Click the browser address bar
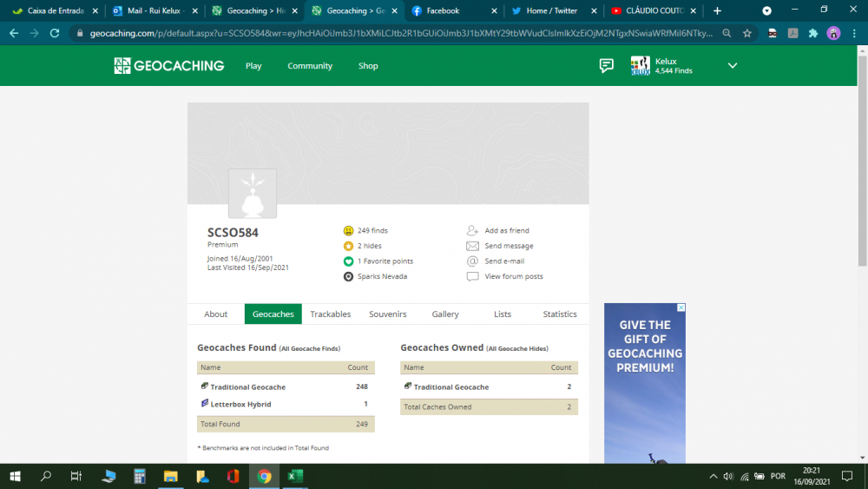Viewport: 868px width, 489px height. point(401,33)
